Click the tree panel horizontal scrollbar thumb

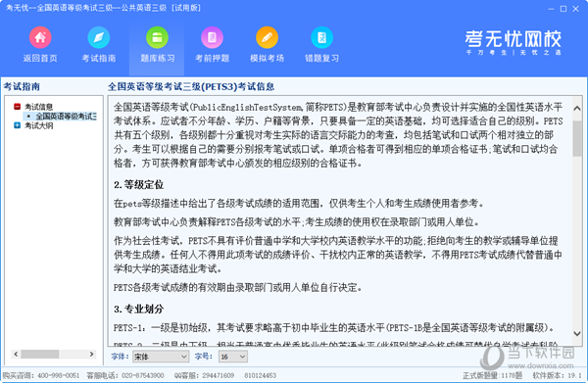tap(40, 354)
